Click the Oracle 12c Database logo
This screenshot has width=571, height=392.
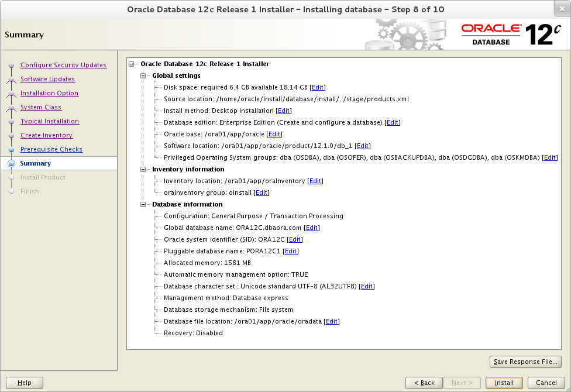point(511,35)
